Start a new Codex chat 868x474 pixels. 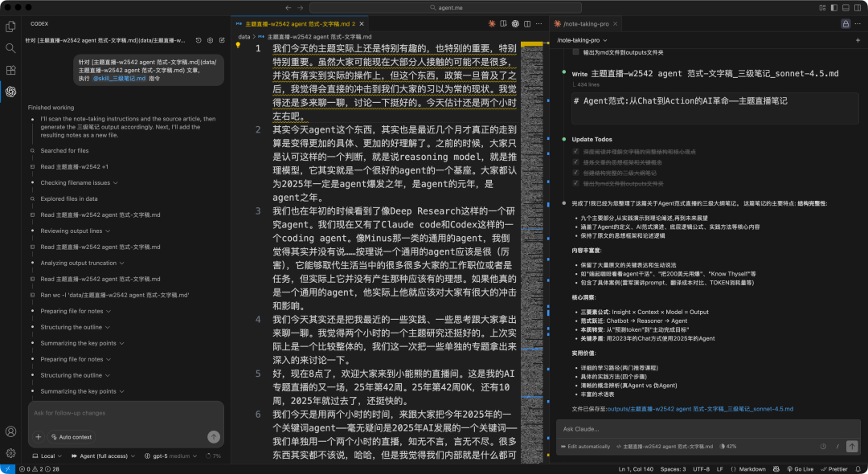pyautogui.click(x=222, y=40)
